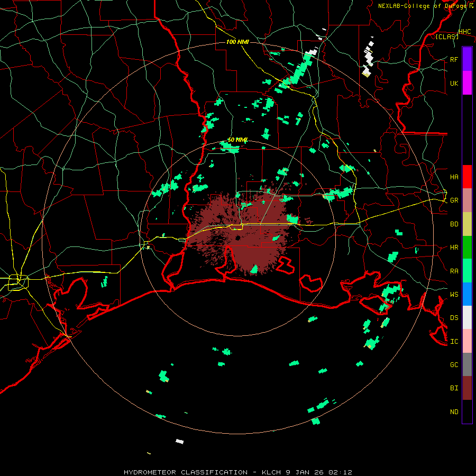This screenshot has height=476, width=476.
Task: Click the "RF" legend label
Action: (x=454, y=59)
